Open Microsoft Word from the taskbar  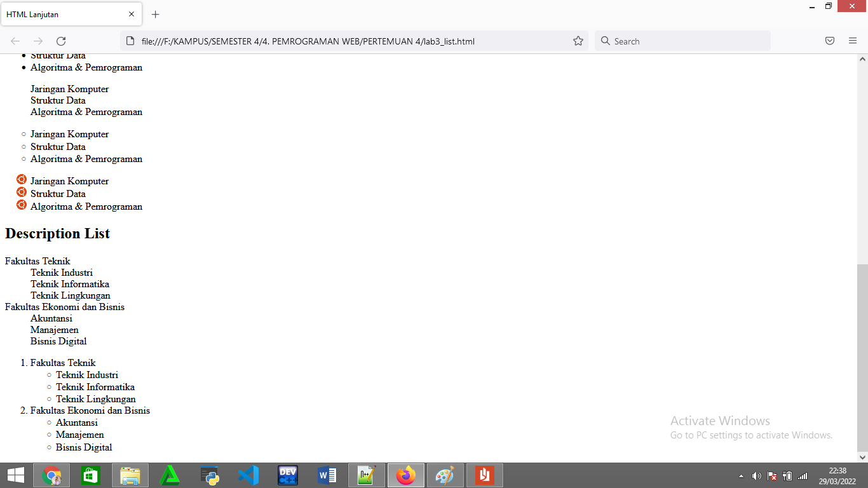327,475
